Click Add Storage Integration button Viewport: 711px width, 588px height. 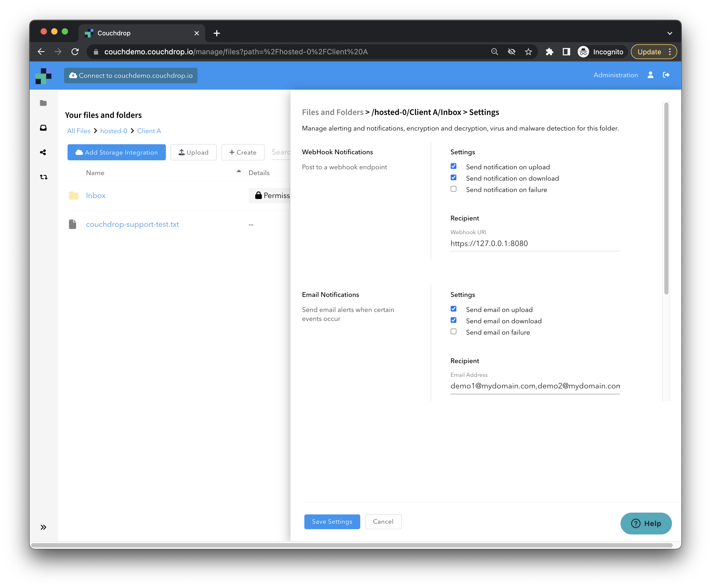117,152
